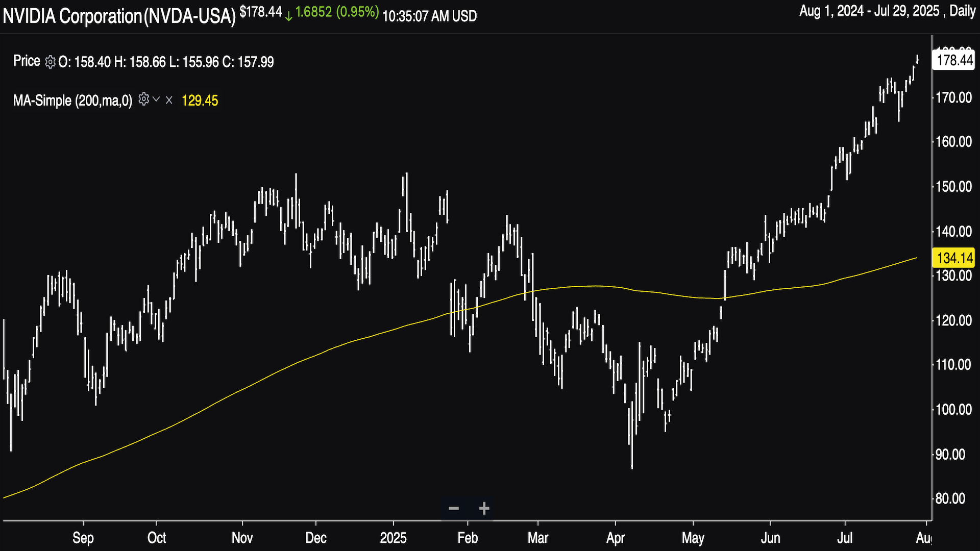Click the Nov label on the time axis
Screen dimensions: 980x551
click(242, 538)
